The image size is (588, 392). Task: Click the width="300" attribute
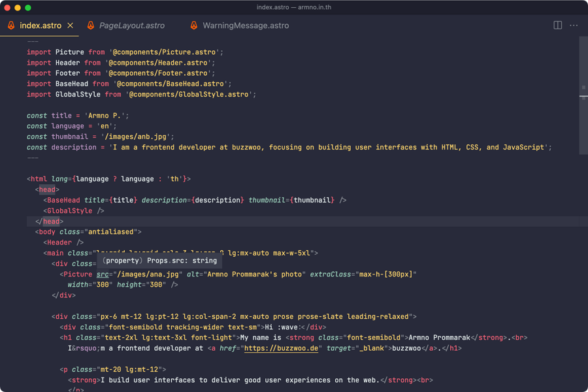point(90,285)
